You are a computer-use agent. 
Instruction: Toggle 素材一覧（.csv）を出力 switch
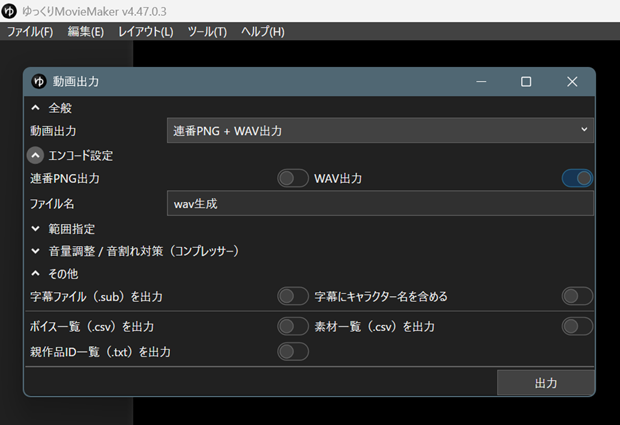[x=577, y=326]
